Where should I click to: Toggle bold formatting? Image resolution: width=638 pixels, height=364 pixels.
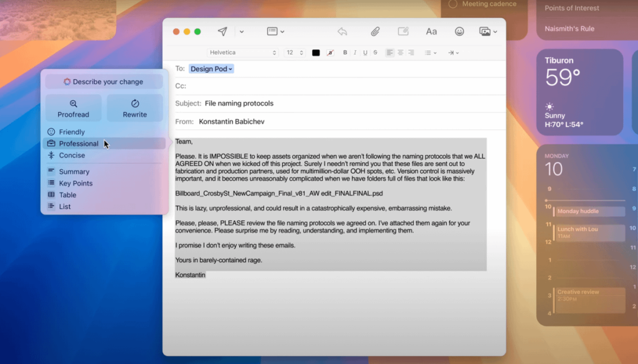click(345, 53)
